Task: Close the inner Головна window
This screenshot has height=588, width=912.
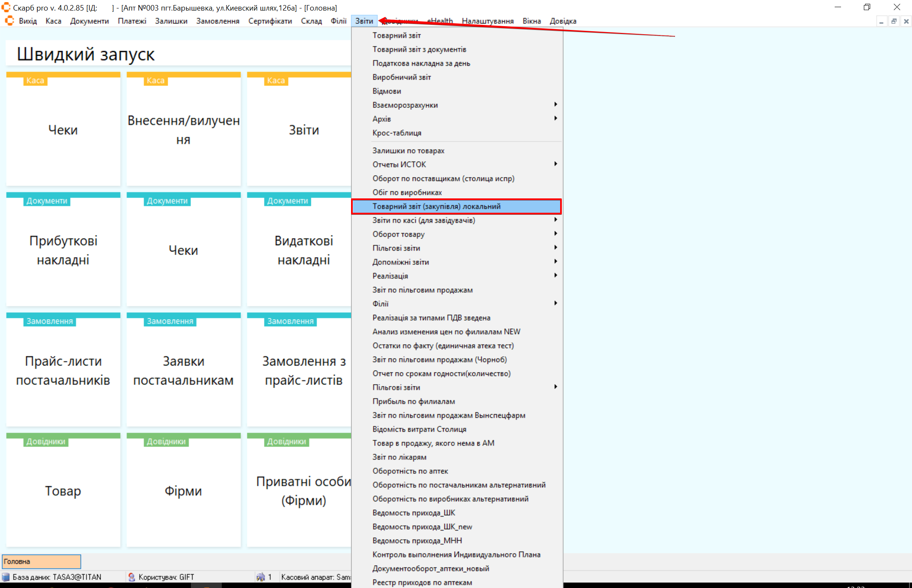Action: pos(906,21)
